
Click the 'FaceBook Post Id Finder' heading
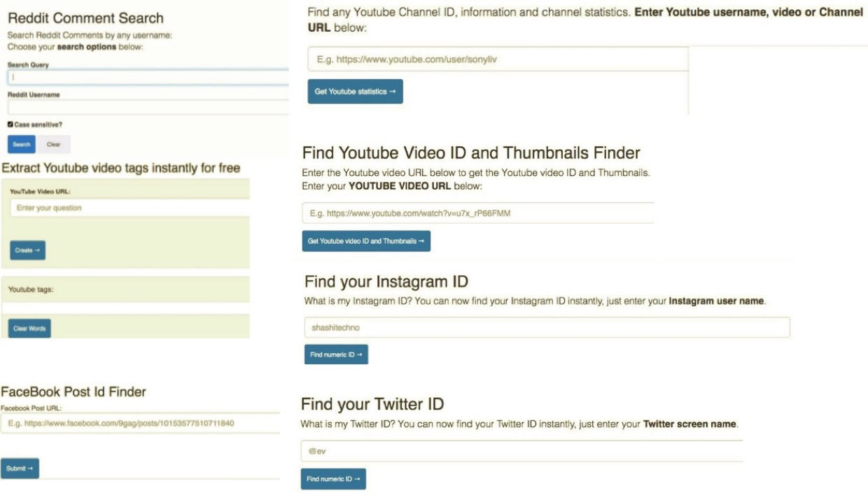coord(73,392)
